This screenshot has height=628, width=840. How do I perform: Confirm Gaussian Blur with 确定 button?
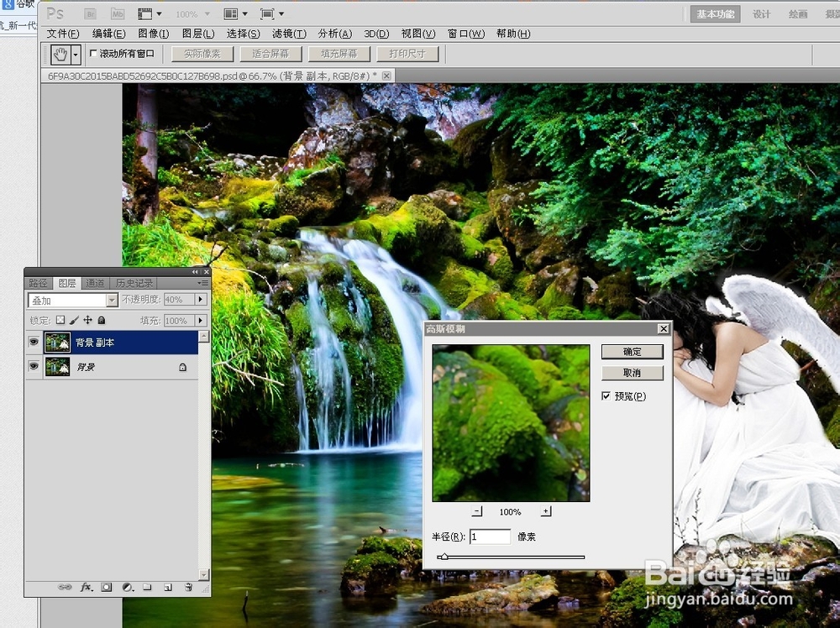coord(632,351)
